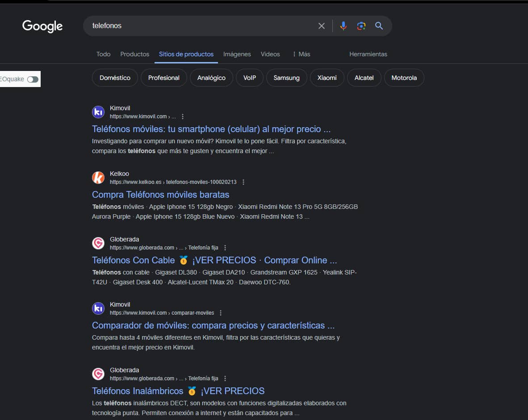
Task: Click the magnifying glass search icon
Action: point(379,26)
